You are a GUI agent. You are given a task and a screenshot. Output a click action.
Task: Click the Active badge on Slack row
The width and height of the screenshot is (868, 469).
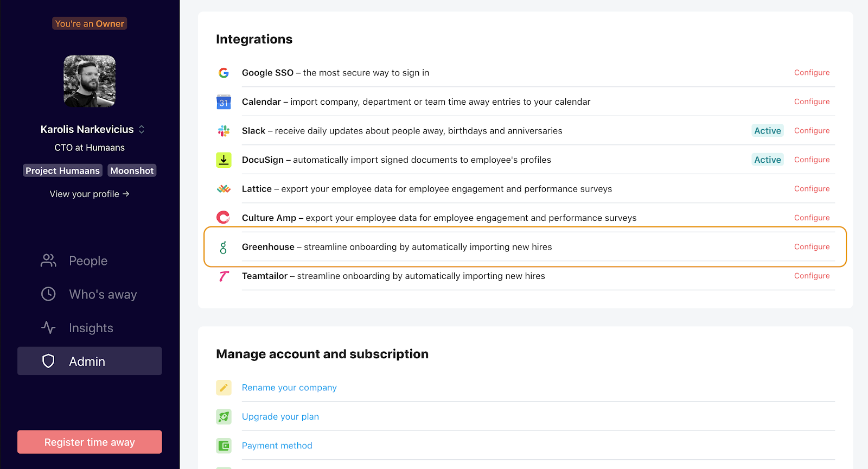click(x=768, y=131)
